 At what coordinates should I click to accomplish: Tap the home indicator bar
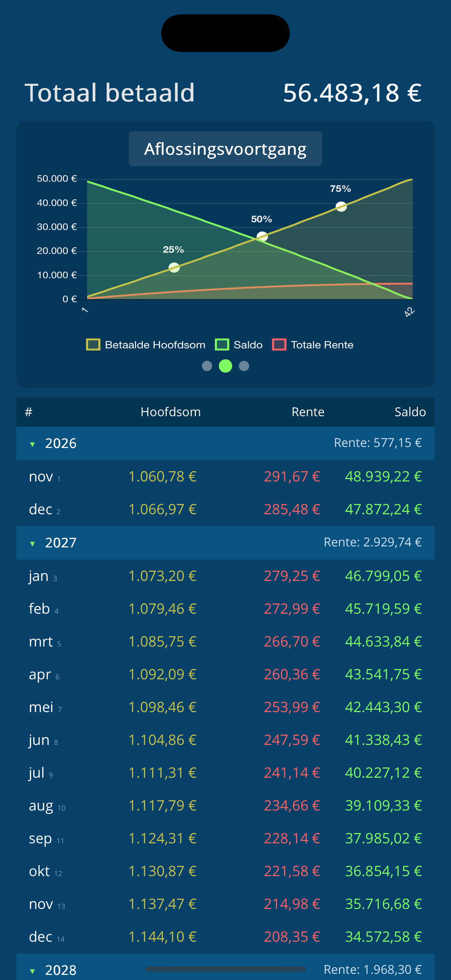point(225,969)
